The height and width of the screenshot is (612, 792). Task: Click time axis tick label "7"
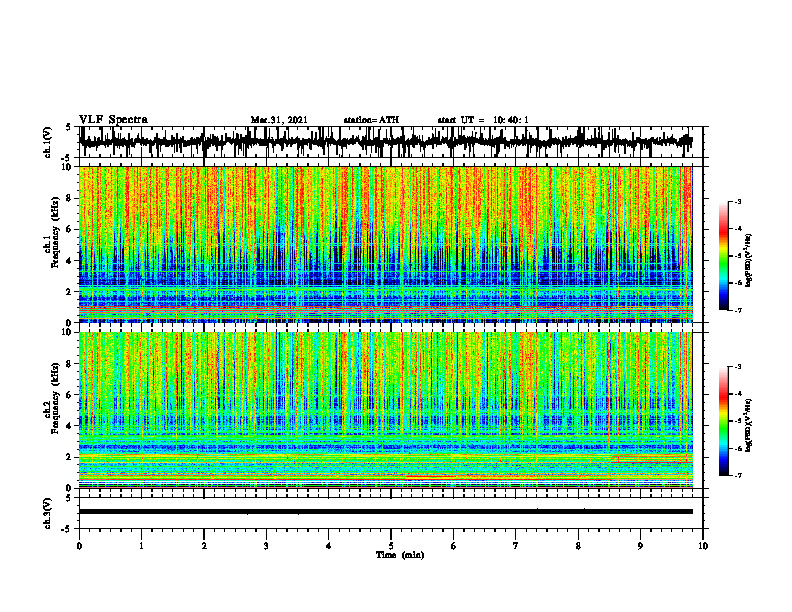[x=516, y=546]
